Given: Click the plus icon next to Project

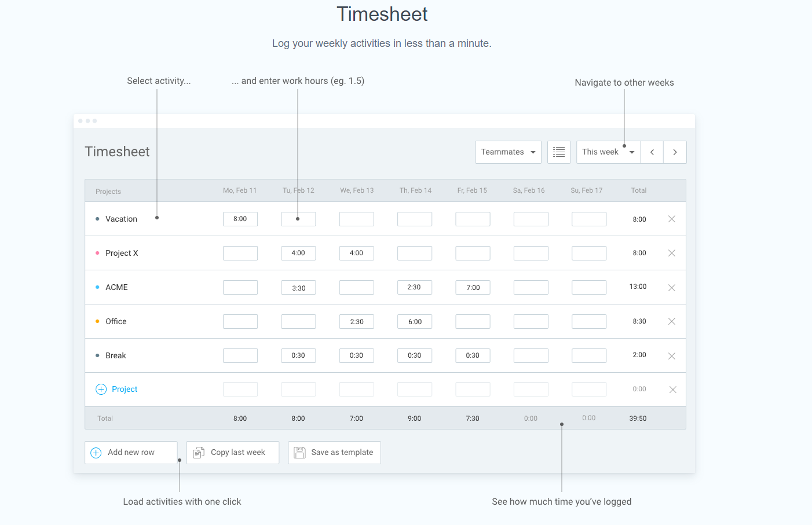Looking at the screenshot, I should click(x=101, y=390).
